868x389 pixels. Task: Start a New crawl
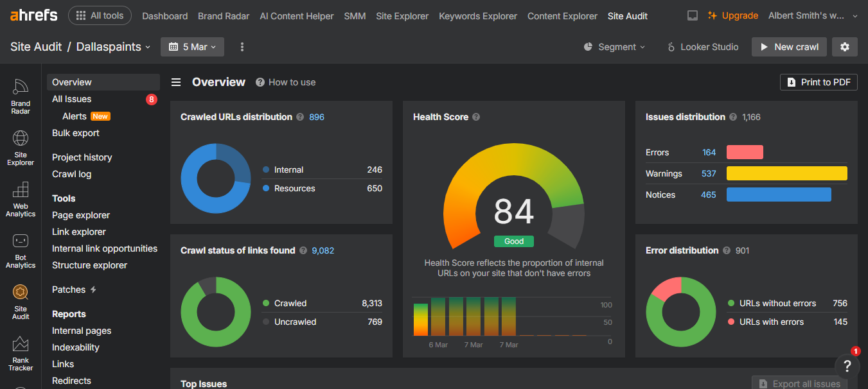point(789,47)
